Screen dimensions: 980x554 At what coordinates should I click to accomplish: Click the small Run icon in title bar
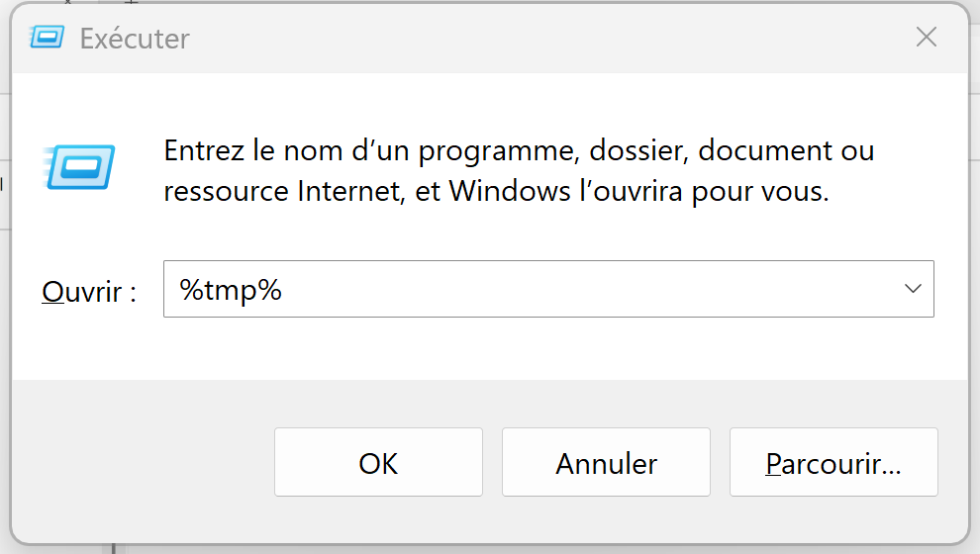tap(47, 39)
